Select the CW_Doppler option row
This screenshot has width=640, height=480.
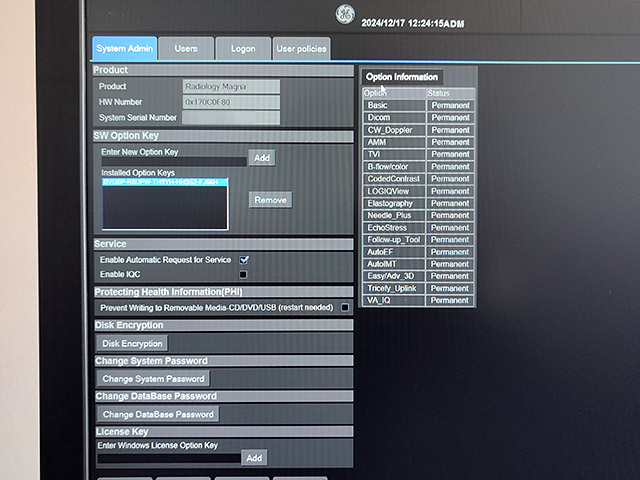tap(418, 130)
